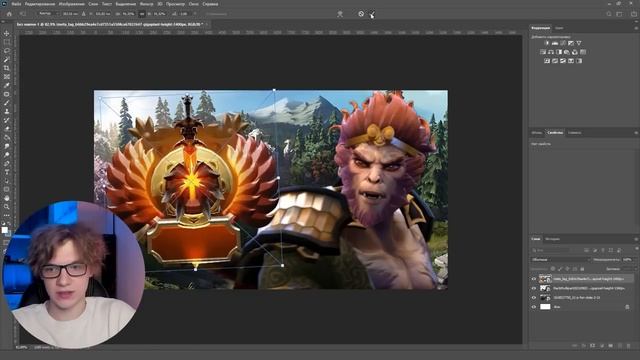
Task: Toggle warp mode in options bar
Action: coord(340,14)
